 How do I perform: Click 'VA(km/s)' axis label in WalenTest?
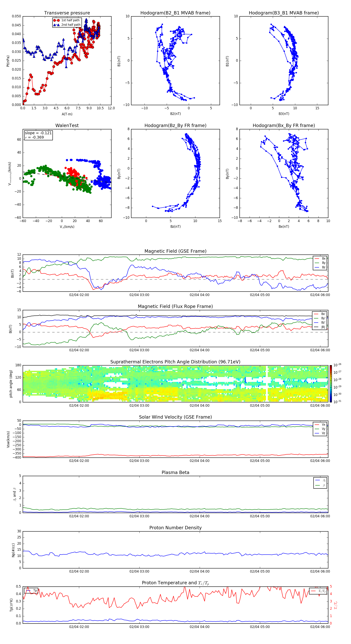click(x=67, y=227)
